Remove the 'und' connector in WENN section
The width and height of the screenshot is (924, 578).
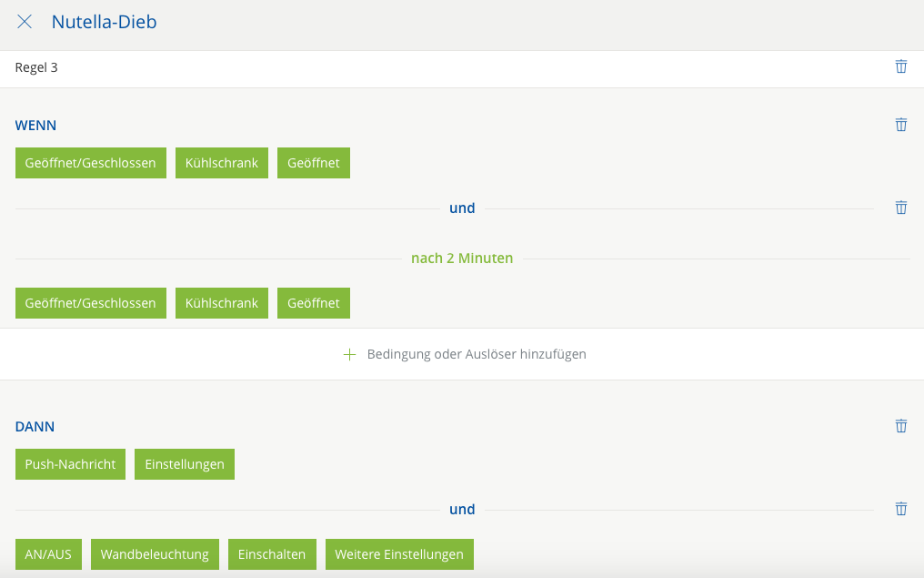point(900,208)
